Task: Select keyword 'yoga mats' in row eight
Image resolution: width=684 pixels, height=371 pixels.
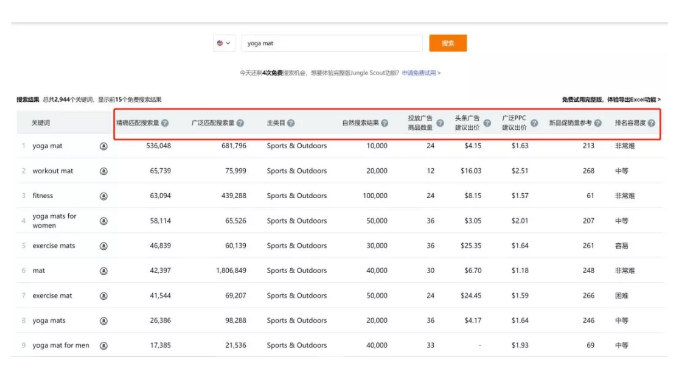Action: point(49,321)
